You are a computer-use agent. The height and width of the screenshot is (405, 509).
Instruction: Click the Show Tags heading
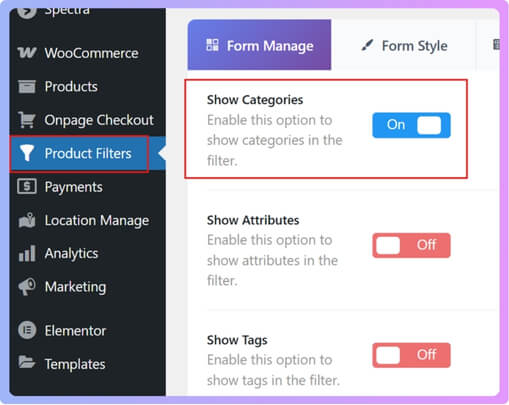tap(237, 340)
